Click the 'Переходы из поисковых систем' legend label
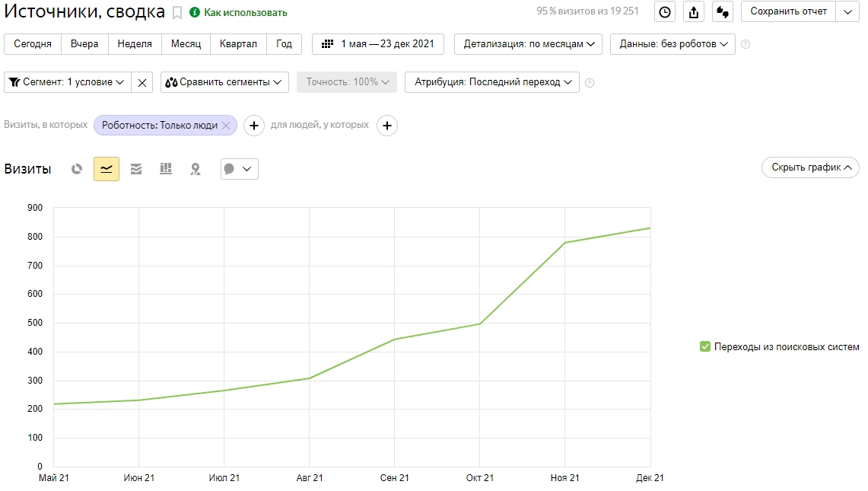This screenshot has width=868, height=491. pos(787,347)
